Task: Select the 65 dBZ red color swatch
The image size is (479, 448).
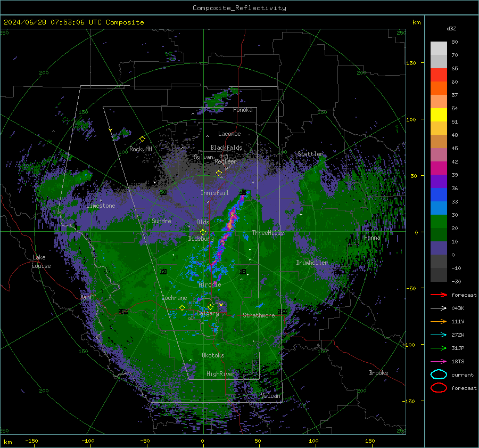Action: pos(439,75)
